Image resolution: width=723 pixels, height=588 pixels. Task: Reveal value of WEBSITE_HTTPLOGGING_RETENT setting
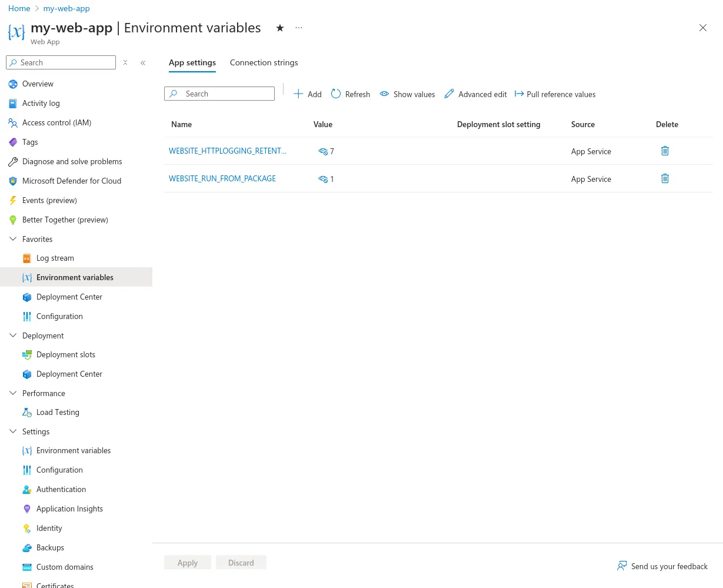[323, 151]
